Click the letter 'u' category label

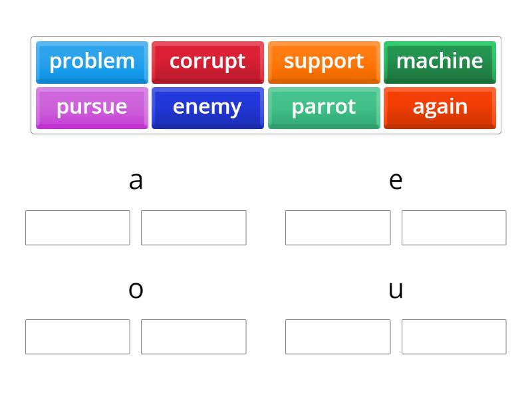click(x=396, y=289)
